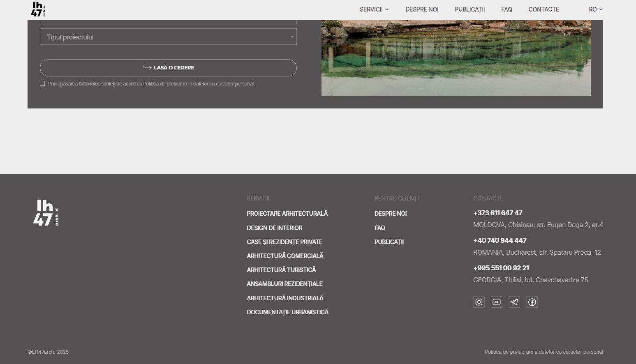
Task: Click the LH47 arch logo in header
Action: [38, 9]
